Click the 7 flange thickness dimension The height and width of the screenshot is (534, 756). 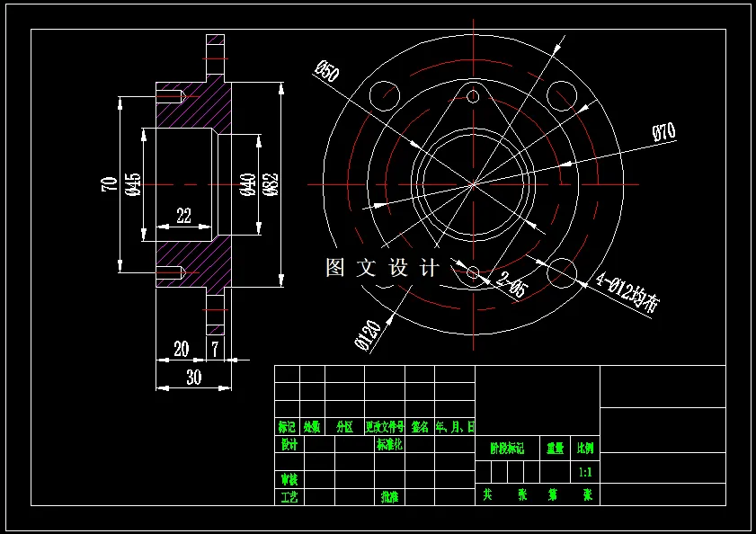tap(215, 349)
